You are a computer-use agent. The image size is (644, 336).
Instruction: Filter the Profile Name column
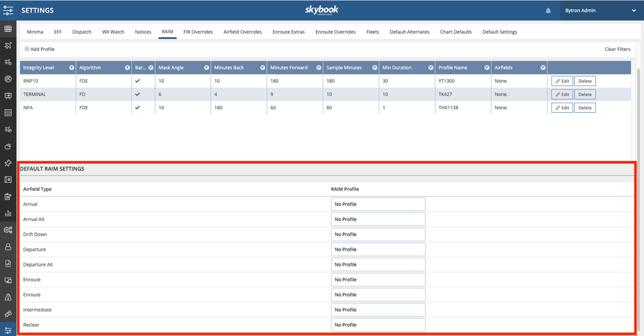click(487, 68)
